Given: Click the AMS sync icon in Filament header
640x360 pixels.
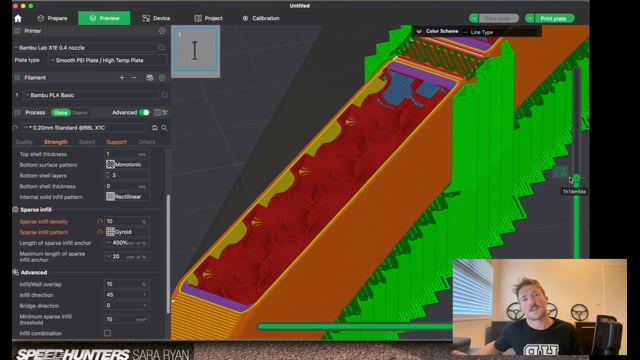Looking at the screenshot, I should click(x=150, y=78).
